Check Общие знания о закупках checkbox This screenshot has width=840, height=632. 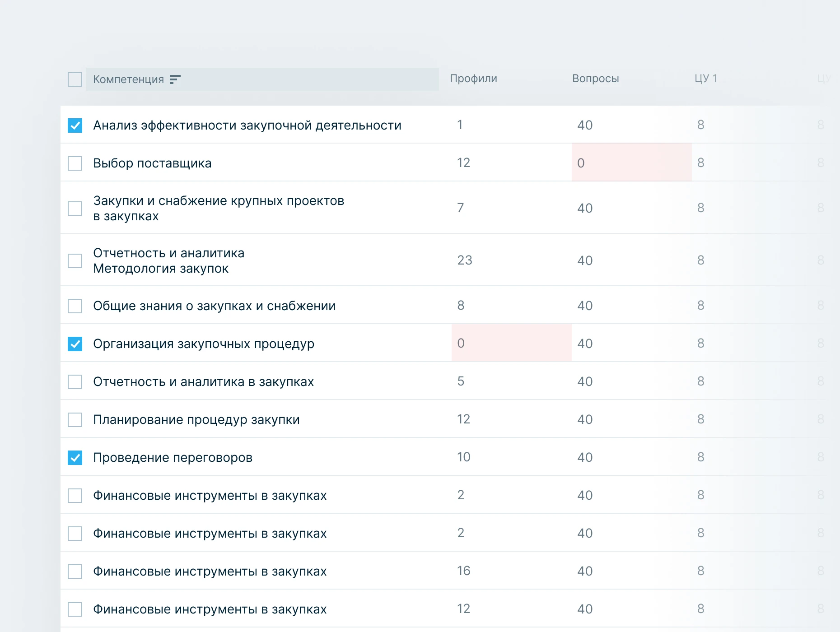75,306
